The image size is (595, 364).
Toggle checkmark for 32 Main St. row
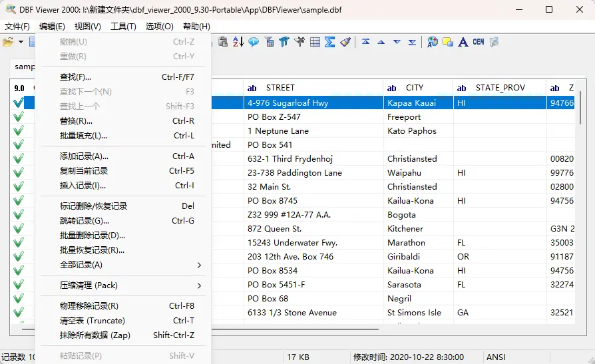click(x=18, y=187)
